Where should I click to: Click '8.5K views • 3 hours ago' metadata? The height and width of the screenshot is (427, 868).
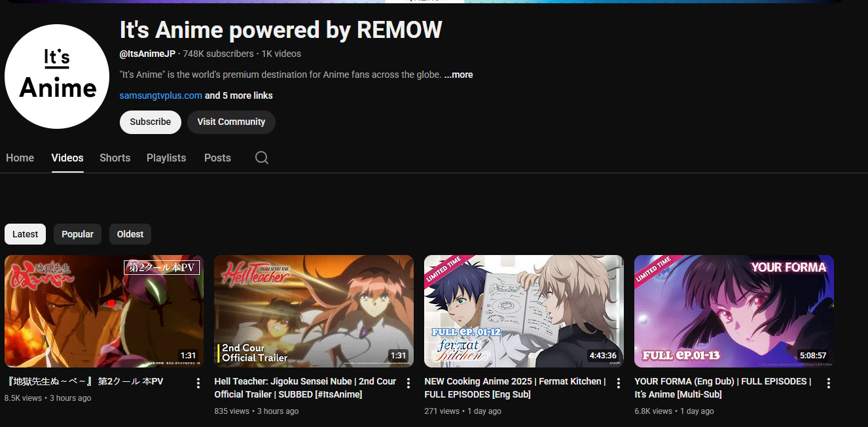(48, 398)
